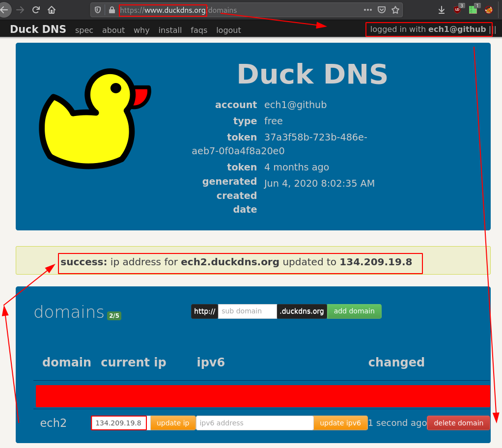The height and width of the screenshot is (448, 502).
Task: Click the 'ech2' domain name
Action: [53, 423]
